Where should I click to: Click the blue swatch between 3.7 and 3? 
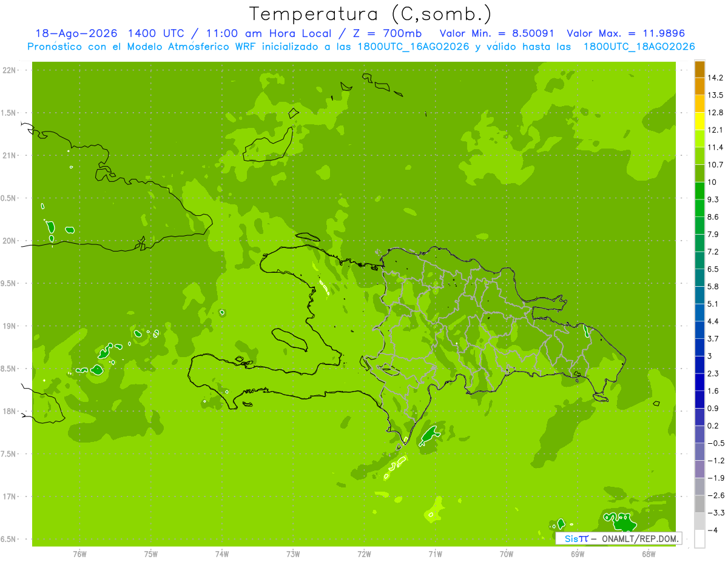click(x=699, y=347)
